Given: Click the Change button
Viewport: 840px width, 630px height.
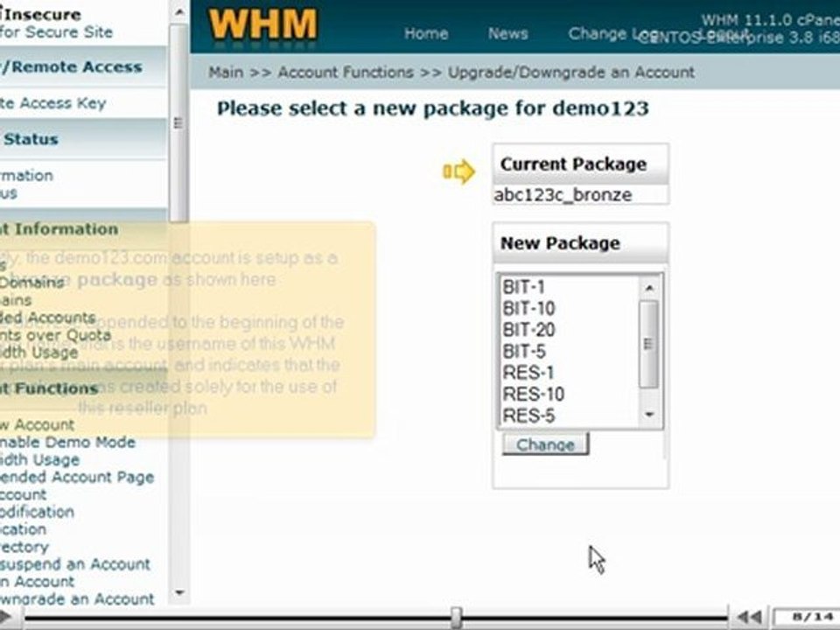Looking at the screenshot, I should (x=545, y=444).
